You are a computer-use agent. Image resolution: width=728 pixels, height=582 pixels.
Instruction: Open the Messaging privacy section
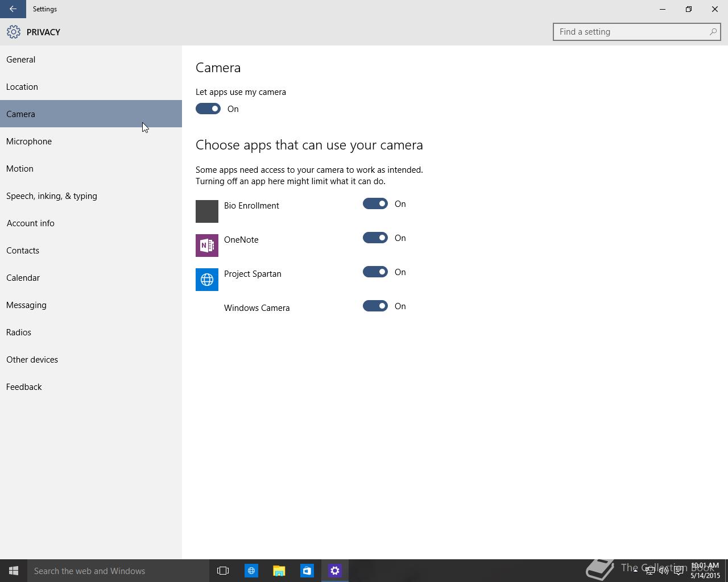pos(91,305)
